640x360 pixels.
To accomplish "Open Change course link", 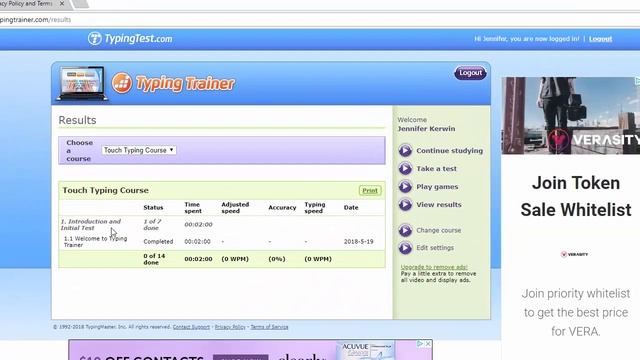I will tap(439, 230).
